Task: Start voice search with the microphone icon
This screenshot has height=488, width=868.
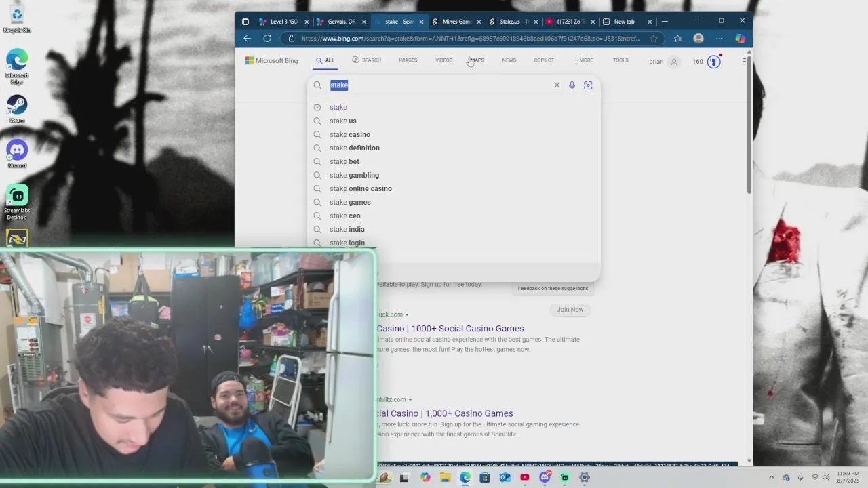Action: point(572,85)
